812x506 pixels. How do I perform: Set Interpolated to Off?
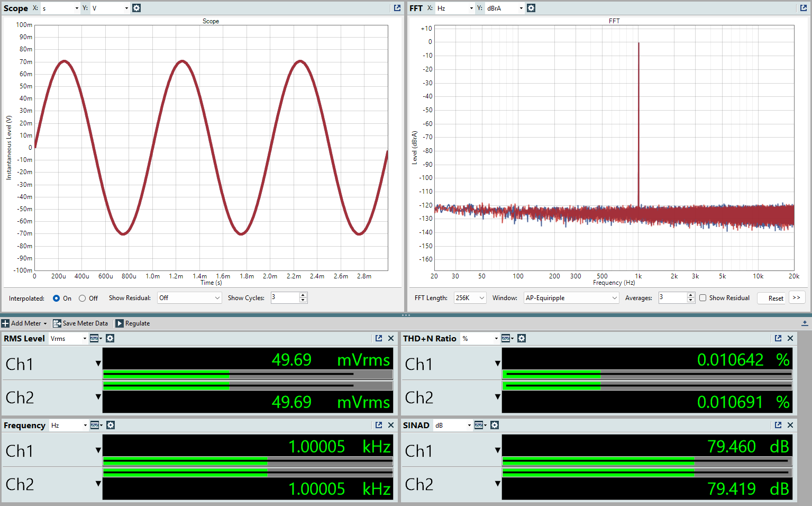[x=83, y=299]
